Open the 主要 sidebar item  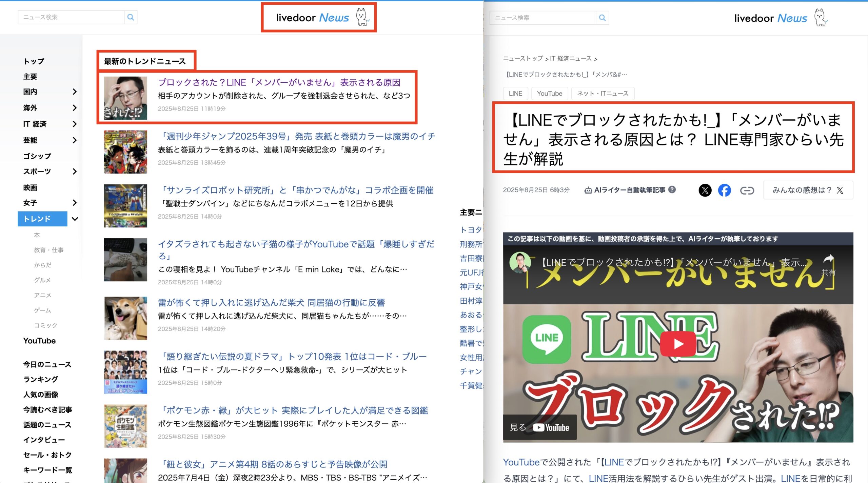click(x=30, y=77)
